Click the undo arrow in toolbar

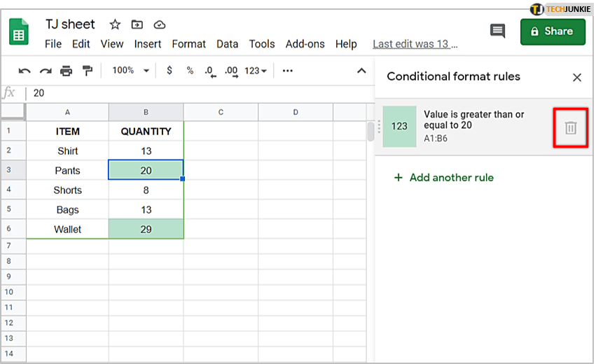coord(25,71)
